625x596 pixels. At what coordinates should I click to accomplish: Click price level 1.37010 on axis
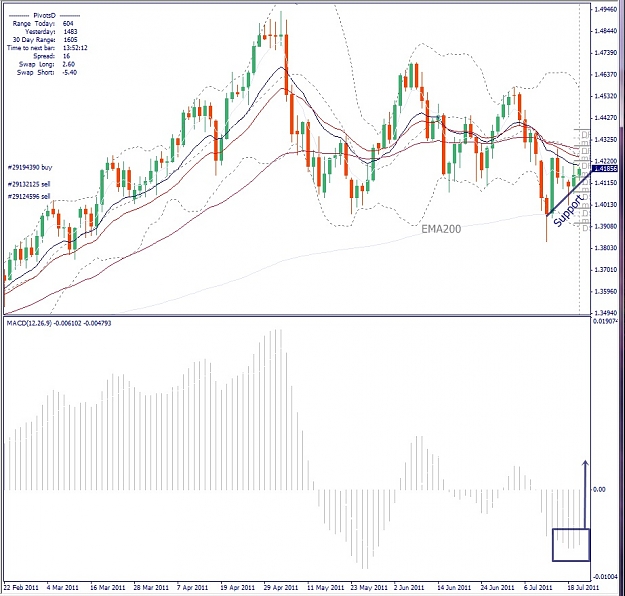605,270
